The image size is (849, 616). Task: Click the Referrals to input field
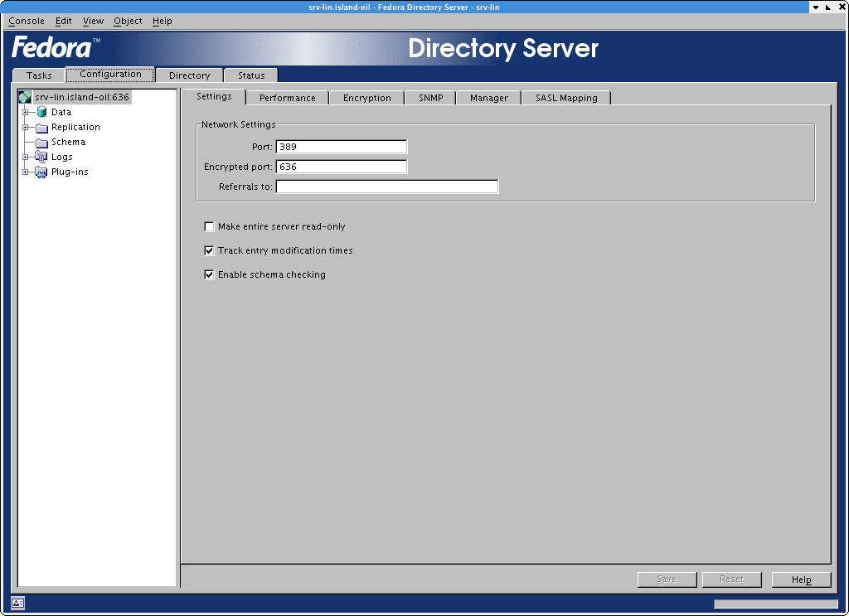387,187
